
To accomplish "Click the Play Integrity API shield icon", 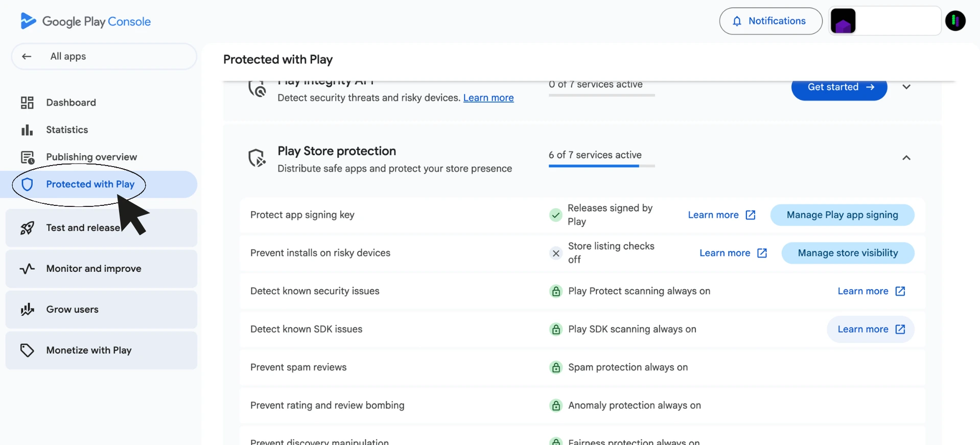I will tap(257, 89).
